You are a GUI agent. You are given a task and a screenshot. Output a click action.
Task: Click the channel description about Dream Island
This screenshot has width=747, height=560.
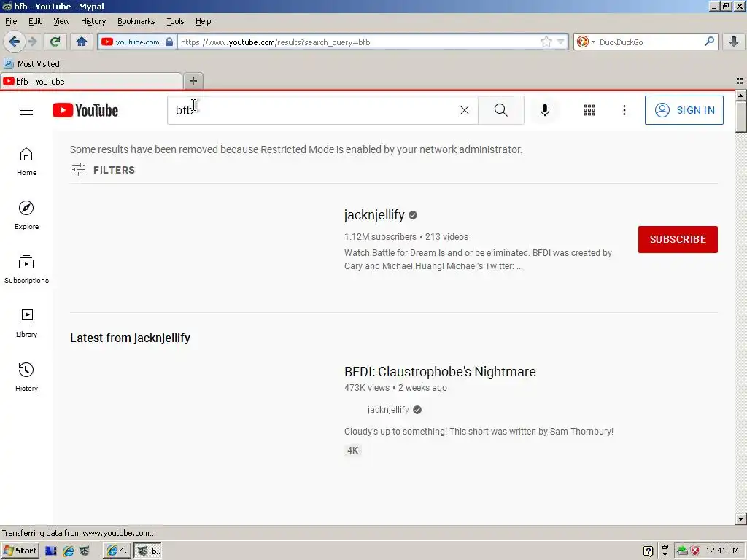[478, 260]
